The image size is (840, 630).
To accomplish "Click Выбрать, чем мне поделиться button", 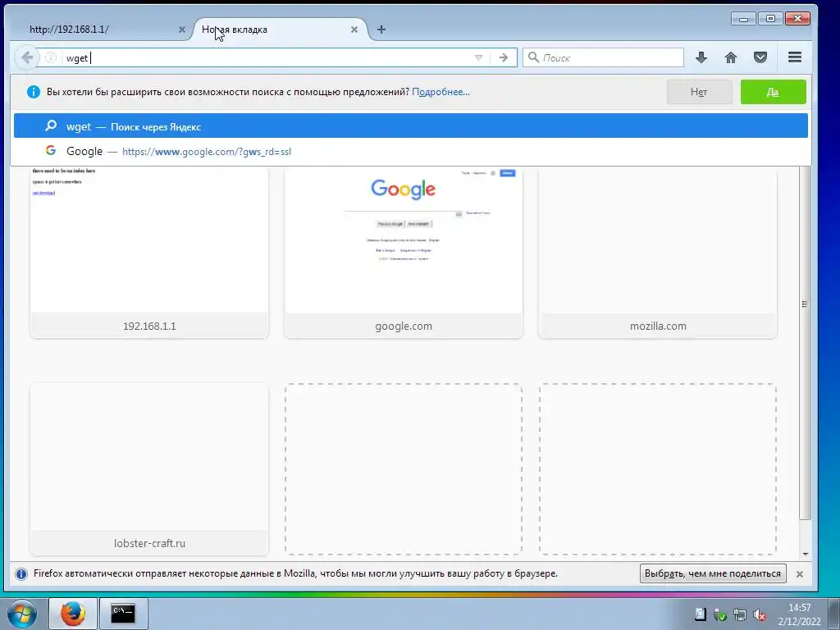I will click(713, 573).
